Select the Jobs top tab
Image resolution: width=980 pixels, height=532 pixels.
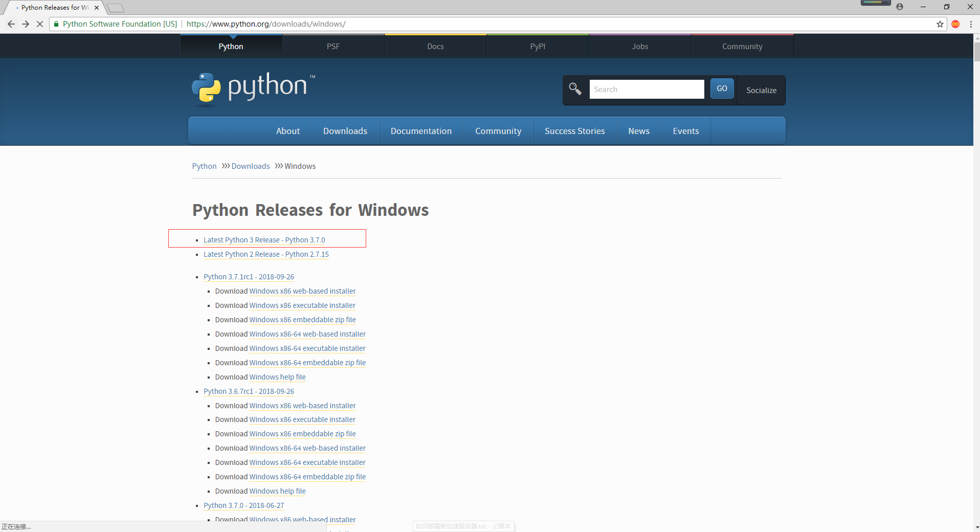click(640, 46)
